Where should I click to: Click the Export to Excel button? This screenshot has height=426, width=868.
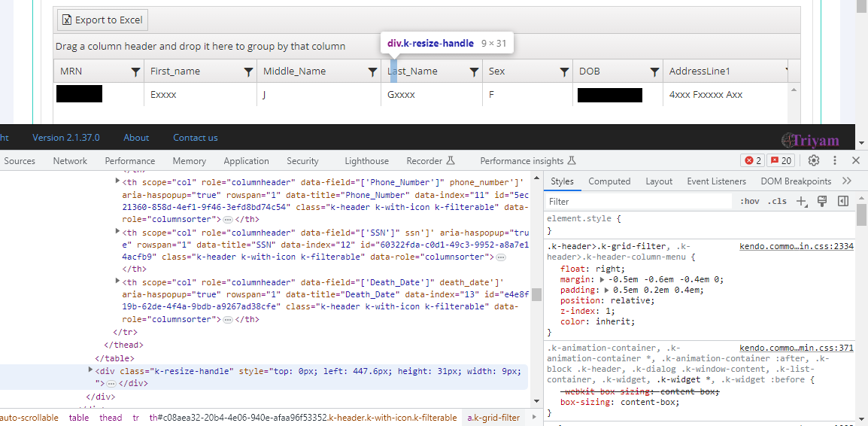point(103,20)
